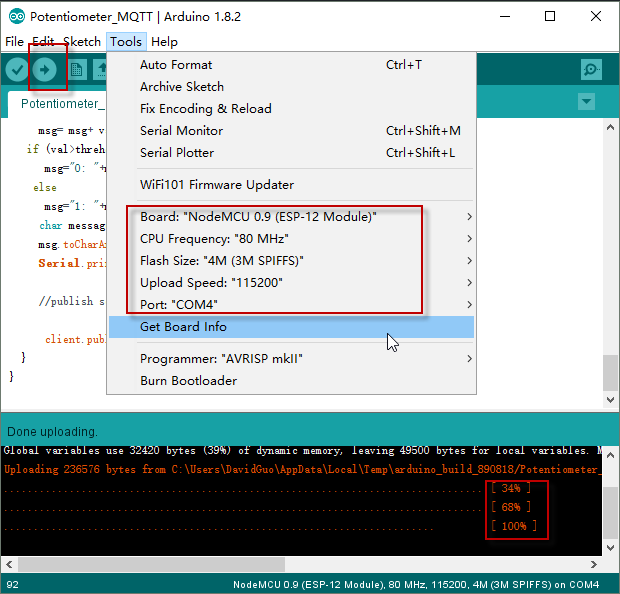Open Serial Plotter from the menu
This screenshot has height=594, width=620.
(x=291, y=153)
